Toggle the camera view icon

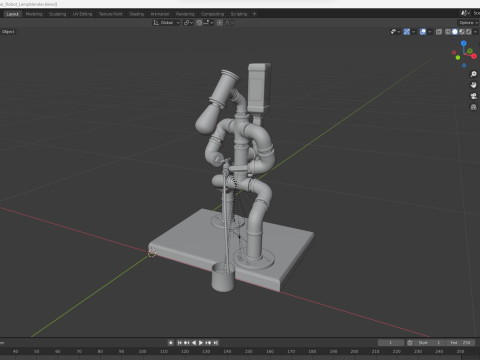473,96
